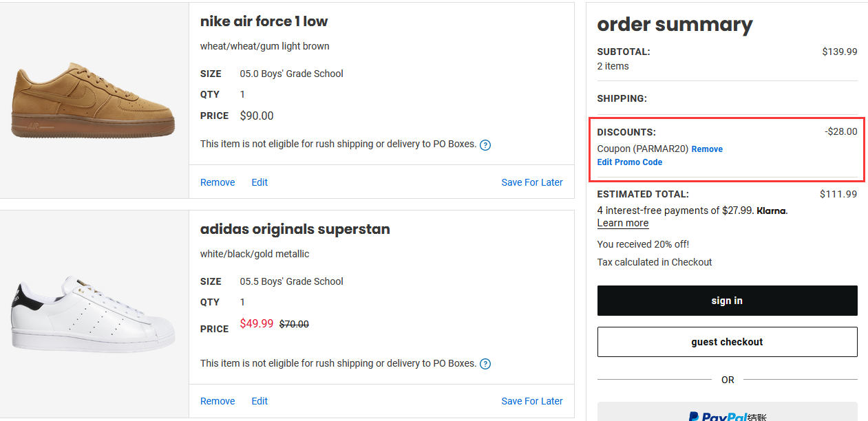Open shipping help icon for Nike item
Image resolution: width=868 pixels, height=421 pixels.
pos(485,145)
